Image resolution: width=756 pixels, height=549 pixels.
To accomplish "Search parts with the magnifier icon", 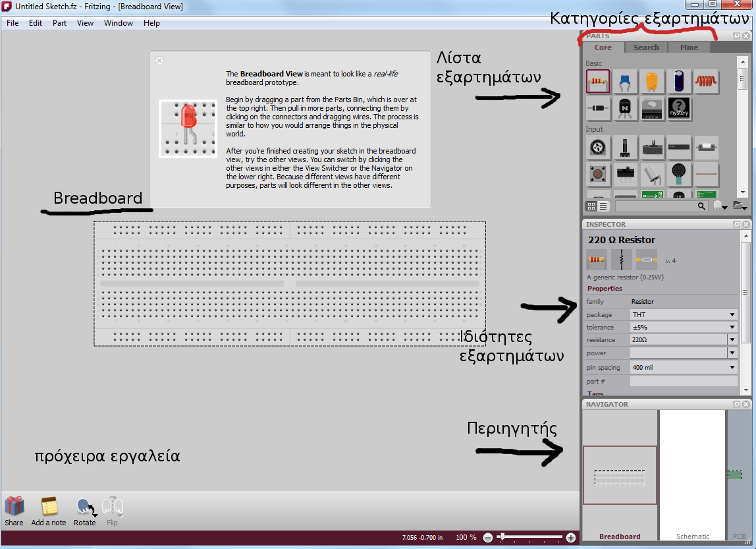I will click(701, 206).
